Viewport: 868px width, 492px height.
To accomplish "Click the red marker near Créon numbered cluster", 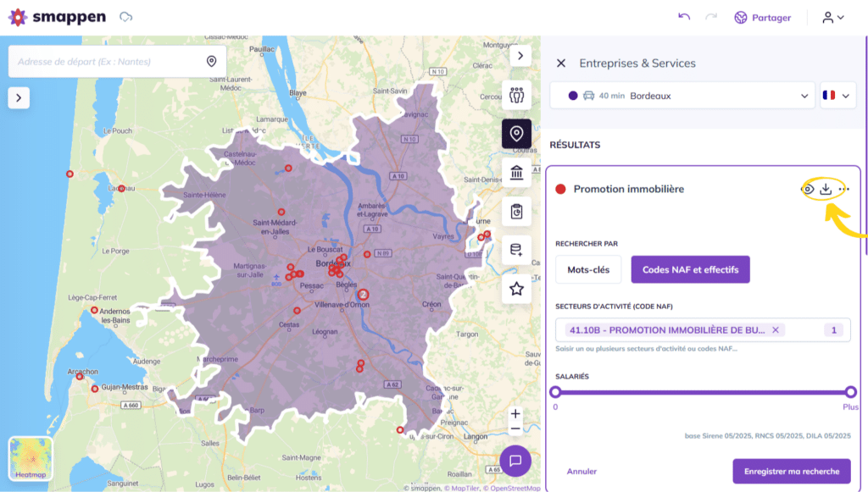I will point(363,295).
